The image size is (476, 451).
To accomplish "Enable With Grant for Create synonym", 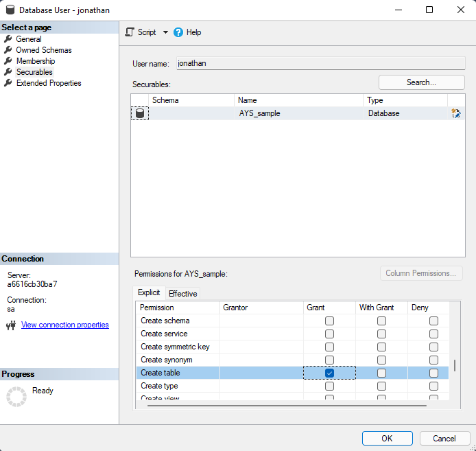I will [381, 360].
